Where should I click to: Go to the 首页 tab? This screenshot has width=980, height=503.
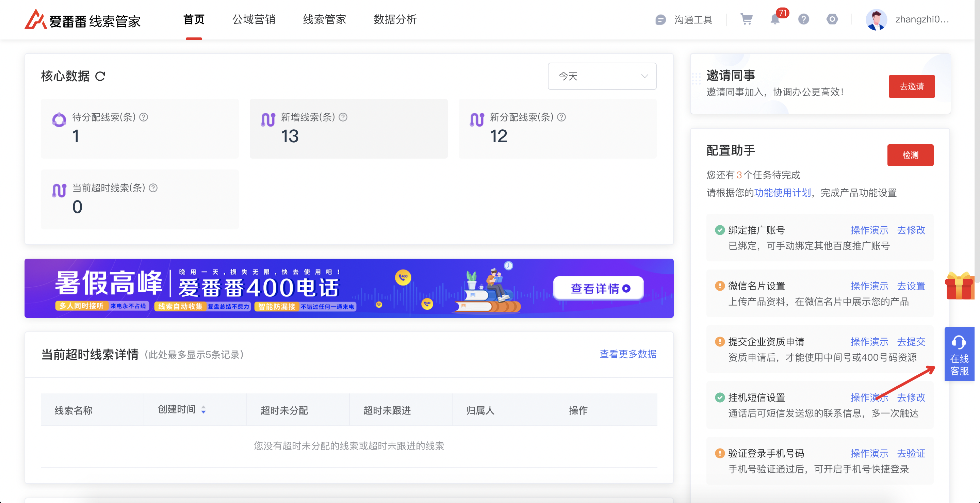point(194,19)
